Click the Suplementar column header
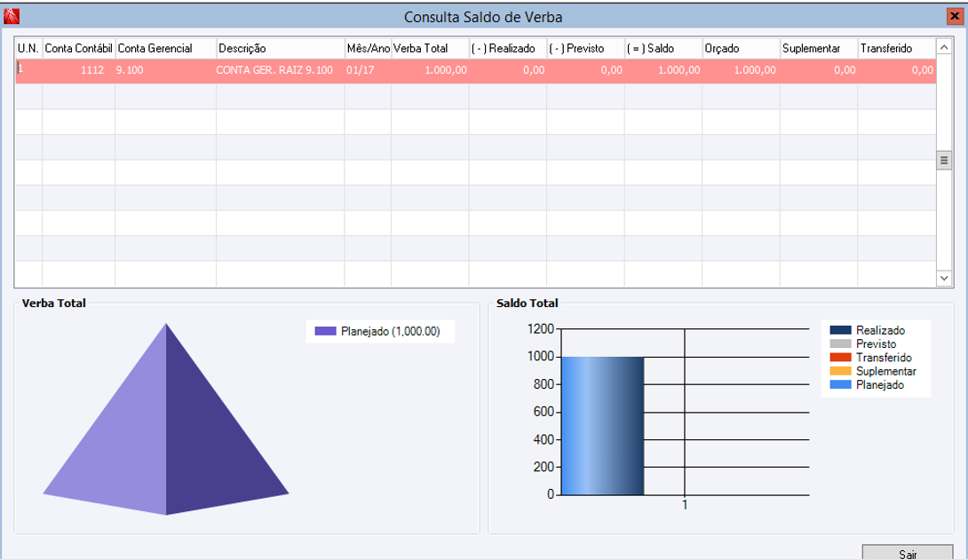Image resolution: width=968 pixels, height=560 pixels. coord(819,48)
